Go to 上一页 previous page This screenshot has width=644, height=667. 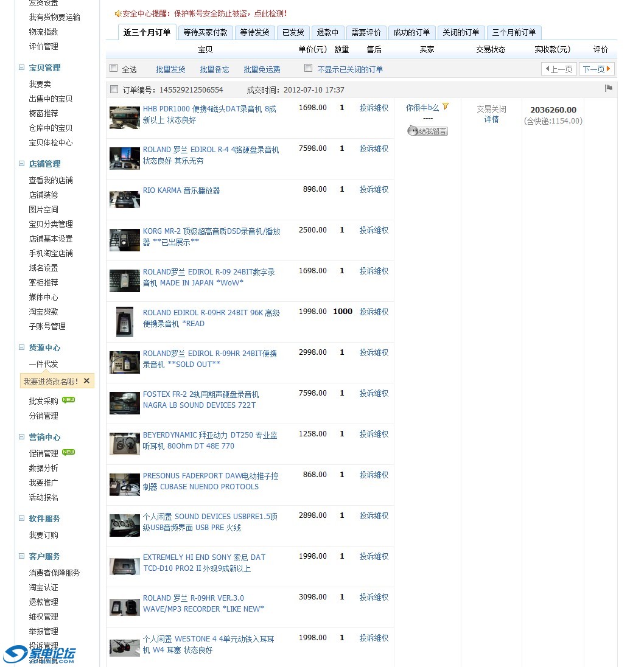(x=559, y=69)
